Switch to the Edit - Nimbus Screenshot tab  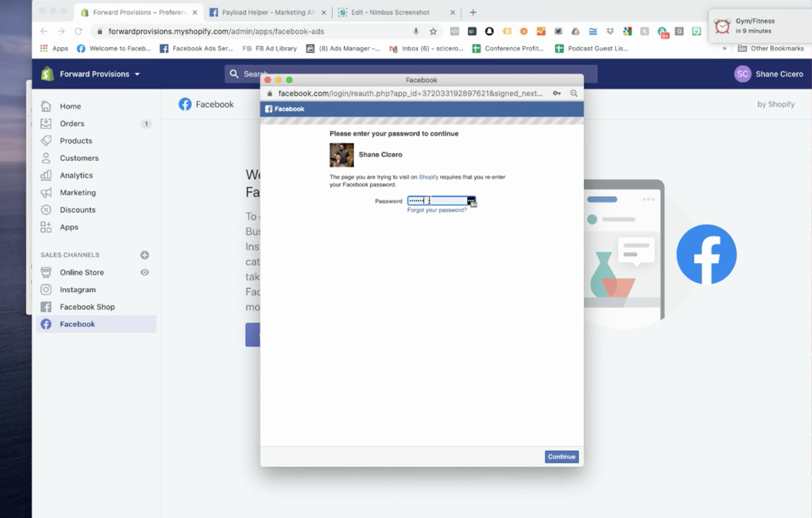click(389, 12)
